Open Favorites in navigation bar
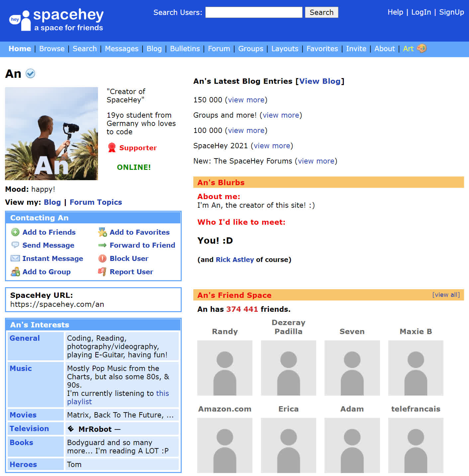This screenshot has height=476, width=469. (322, 49)
